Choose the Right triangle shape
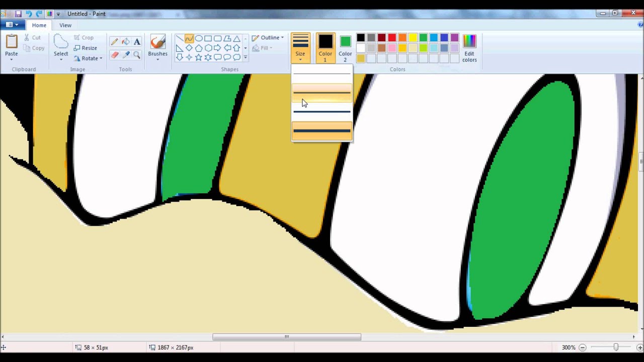The width and height of the screenshot is (644, 362). pyautogui.click(x=180, y=48)
